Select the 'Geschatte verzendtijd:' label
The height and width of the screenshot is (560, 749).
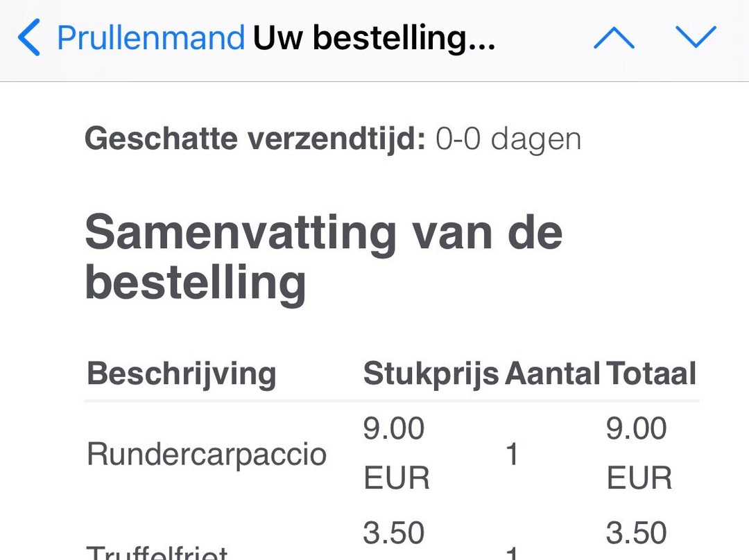pos(255,139)
